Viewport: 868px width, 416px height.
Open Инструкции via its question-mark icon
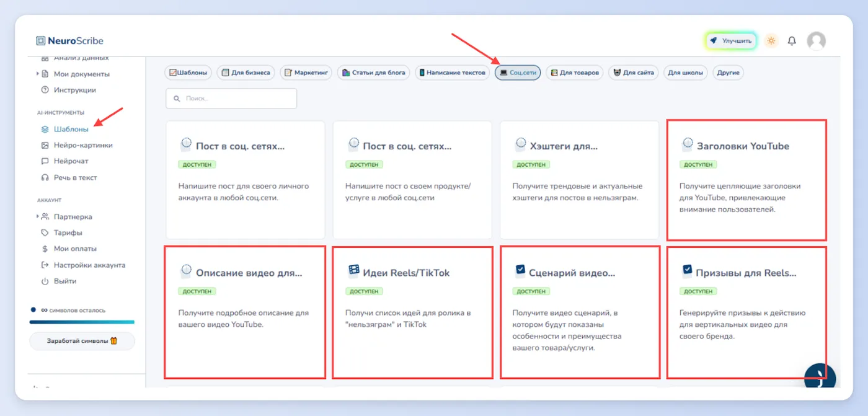pyautogui.click(x=45, y=90)
